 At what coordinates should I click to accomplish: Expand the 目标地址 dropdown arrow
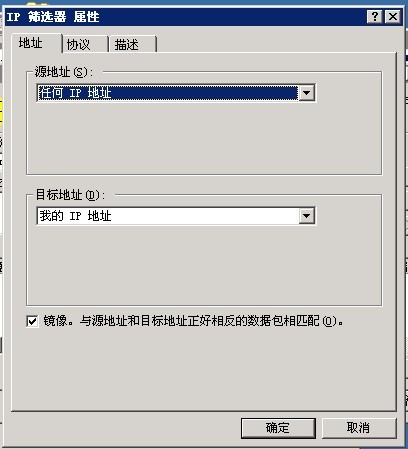coord(306,216)
